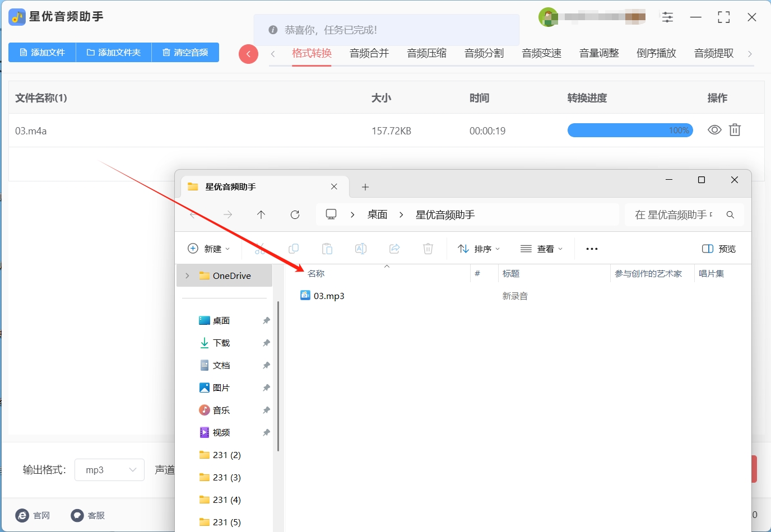771x532 pixels.
Task: Expand breadcrumb chevron after 桌面
Action: pyautogui.click(x=401, y=214)
